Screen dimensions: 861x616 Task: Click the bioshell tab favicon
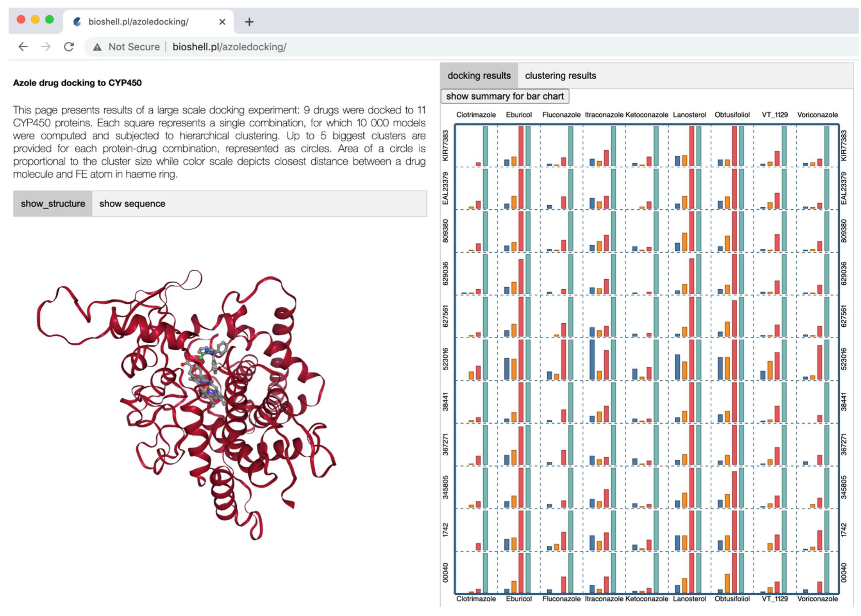point(77,22)
